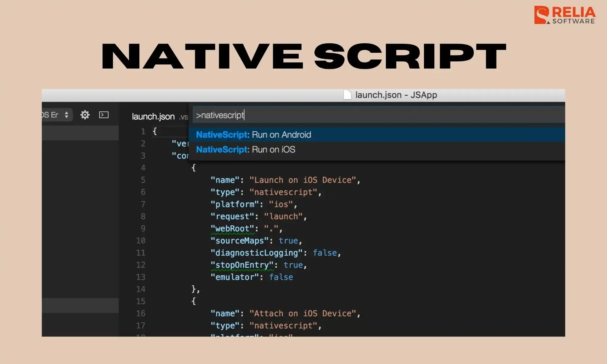Click the underlined "stopOnEntry" key
The image size is (607, 364).
(242, 265)
